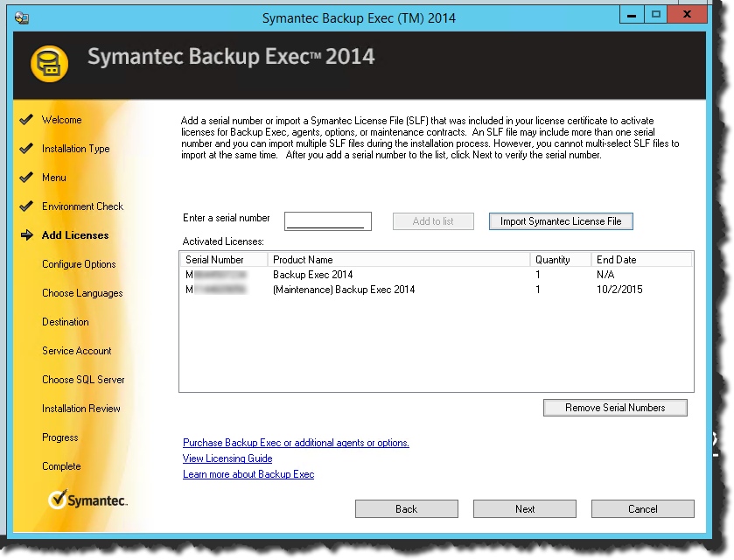Click the Enter a serial number label
This screenshot has height=560, width=734.
point(226,218)
